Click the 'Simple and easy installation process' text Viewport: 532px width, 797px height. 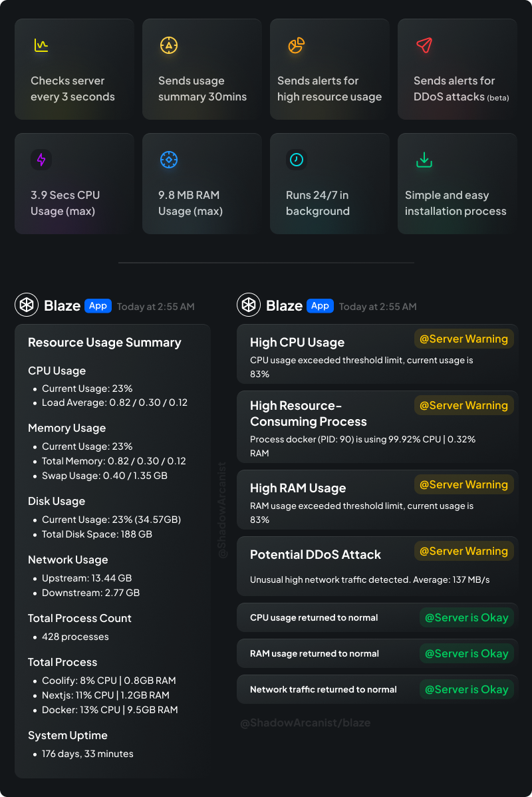(456, 204)
